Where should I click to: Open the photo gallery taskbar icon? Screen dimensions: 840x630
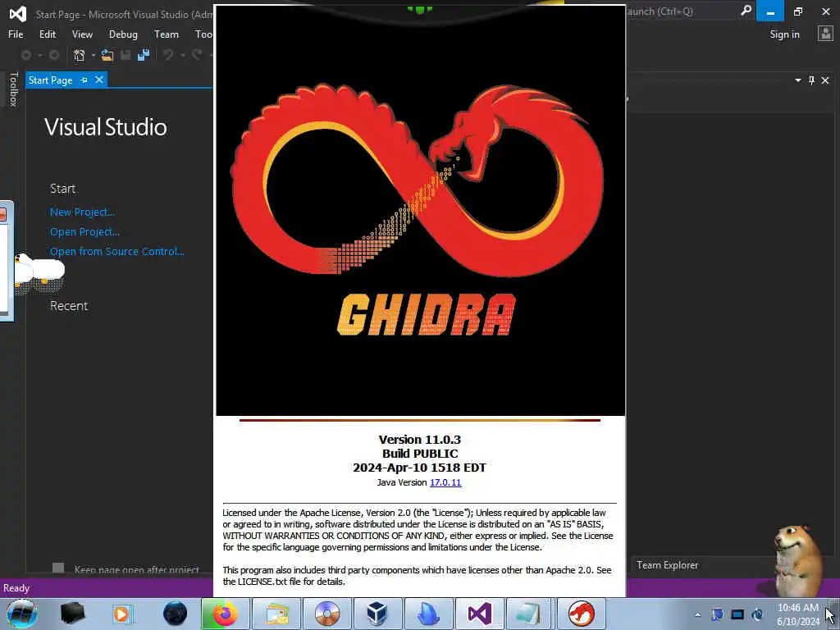(276, 614)
